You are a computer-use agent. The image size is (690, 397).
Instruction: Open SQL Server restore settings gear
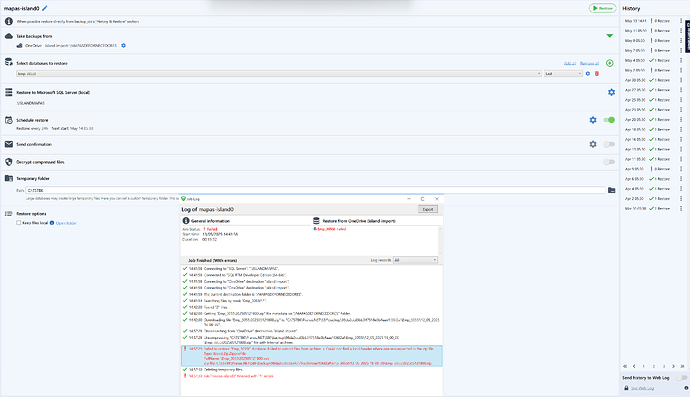(x=611, y=92)
